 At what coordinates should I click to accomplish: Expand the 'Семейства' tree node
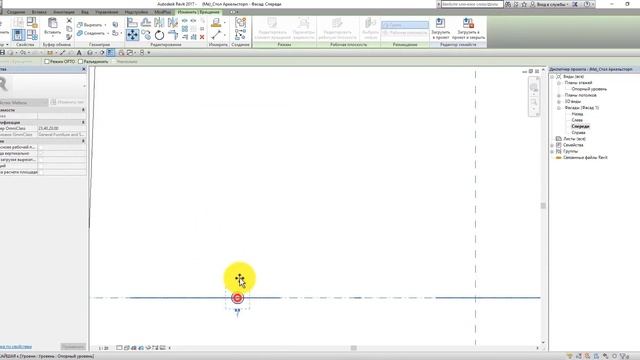552,145
